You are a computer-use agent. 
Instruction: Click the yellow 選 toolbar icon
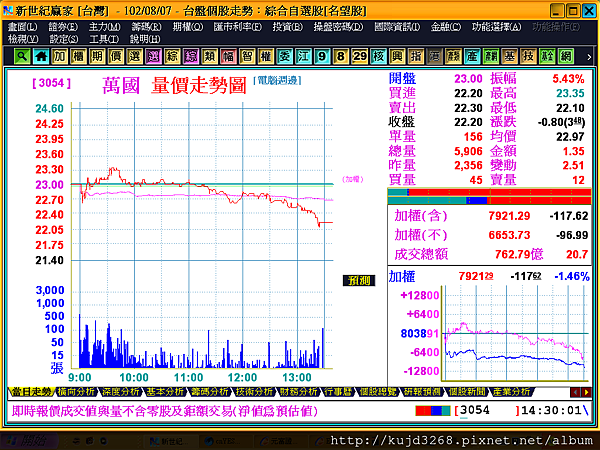[x=135, y=56]
